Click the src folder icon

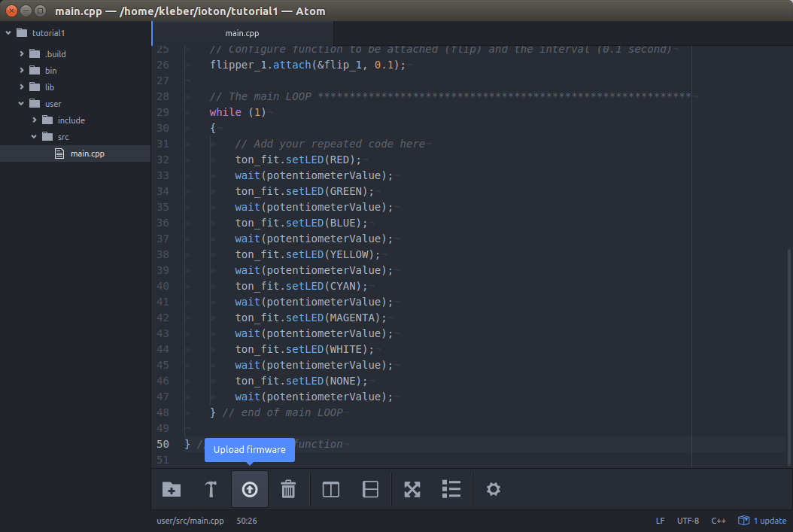(47, 136)
